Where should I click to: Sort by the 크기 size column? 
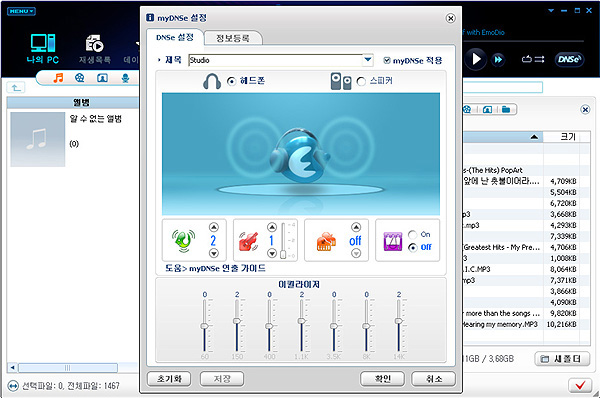pyautogui.click(x=567, y=137)
